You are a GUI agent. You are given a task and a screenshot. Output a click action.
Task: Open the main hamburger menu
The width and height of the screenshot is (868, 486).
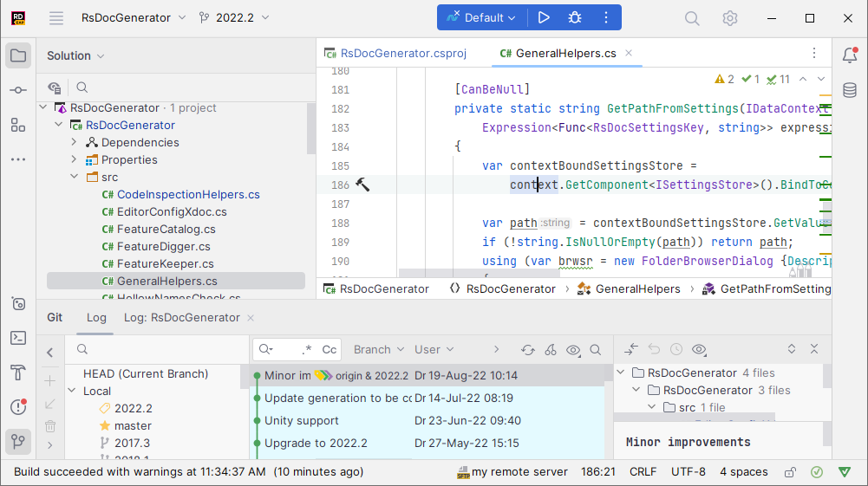tap(55, 17)
